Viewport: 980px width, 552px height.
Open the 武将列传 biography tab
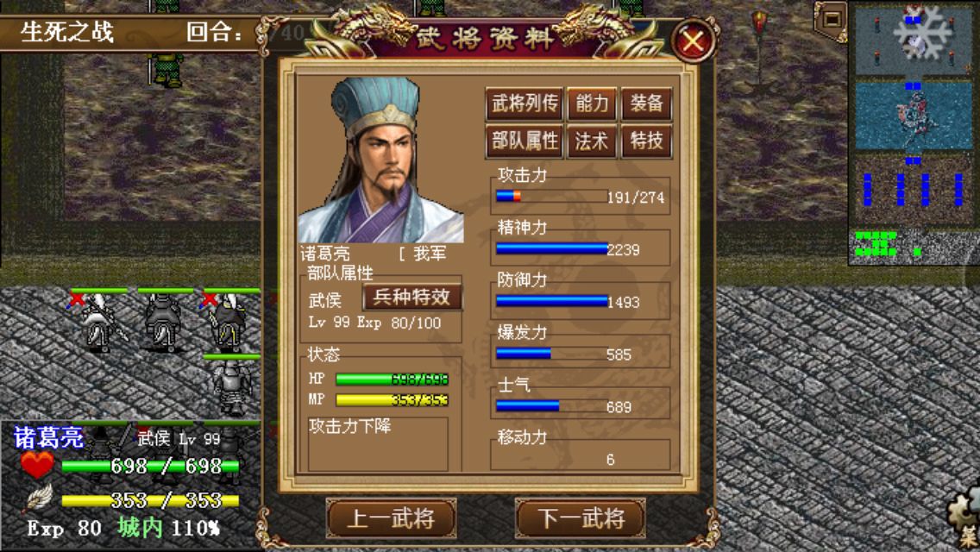point(525,103)
